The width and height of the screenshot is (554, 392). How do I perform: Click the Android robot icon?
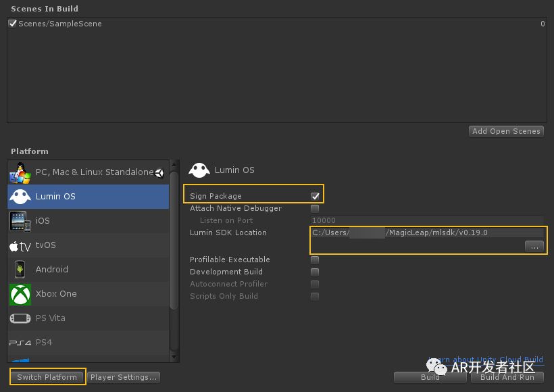(x=20, y=270)
